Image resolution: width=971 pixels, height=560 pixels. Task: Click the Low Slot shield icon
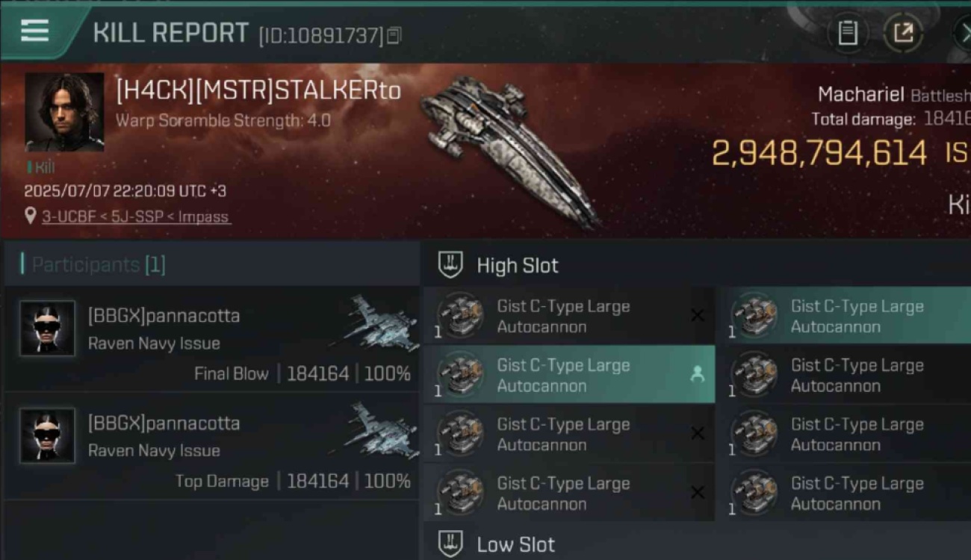pyautogui.click(x=450, y=544)
